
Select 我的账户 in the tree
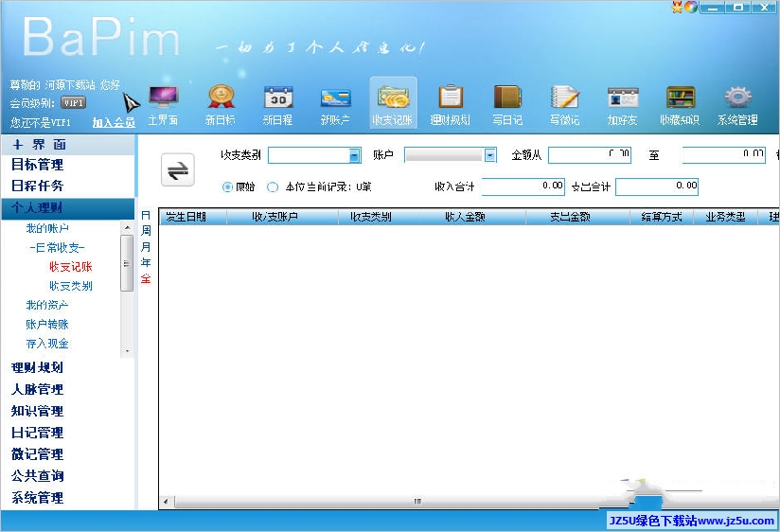coord(47,228)
